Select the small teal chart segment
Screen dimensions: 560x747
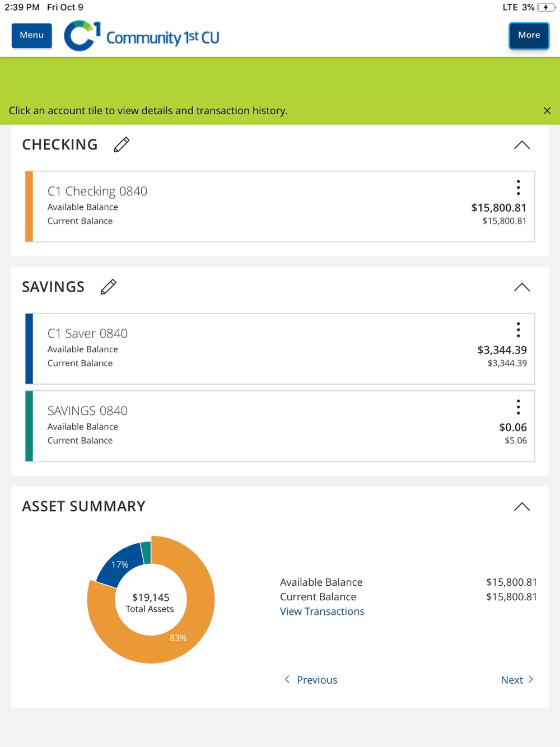[146, 552]
